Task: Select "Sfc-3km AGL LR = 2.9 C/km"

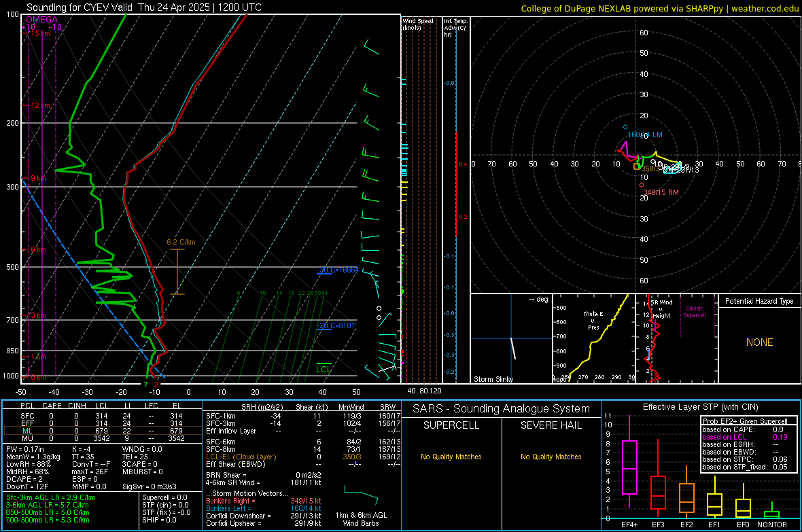Action: 51,497
